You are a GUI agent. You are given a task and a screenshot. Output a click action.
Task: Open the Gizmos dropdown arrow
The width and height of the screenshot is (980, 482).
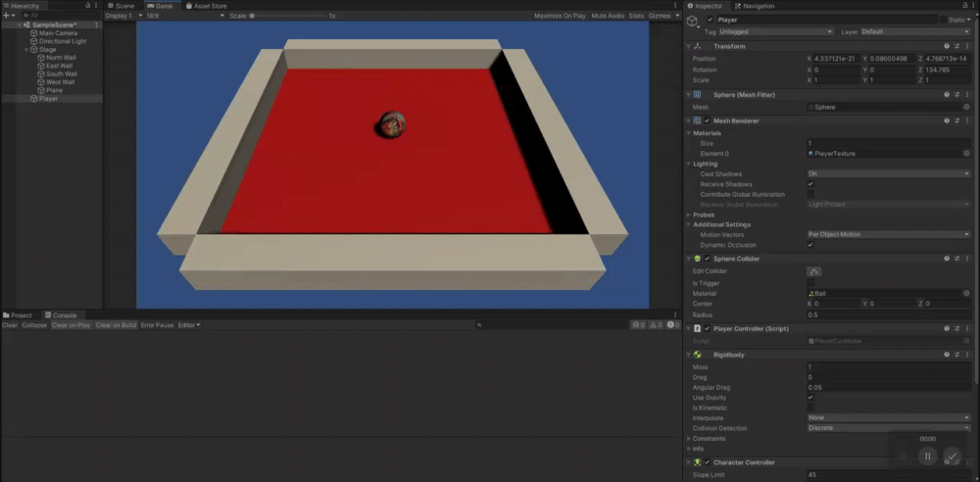(x=677, y=16)
